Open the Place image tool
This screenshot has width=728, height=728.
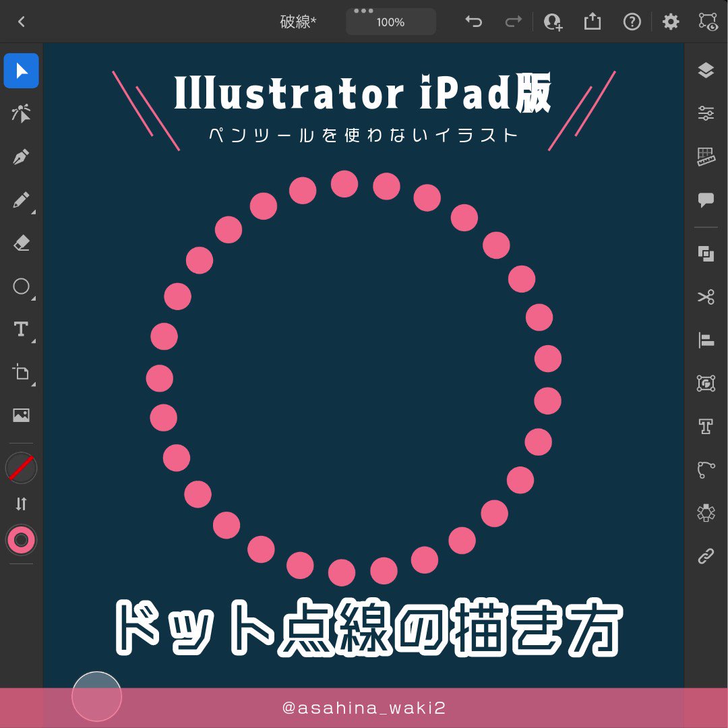point(22,415)
